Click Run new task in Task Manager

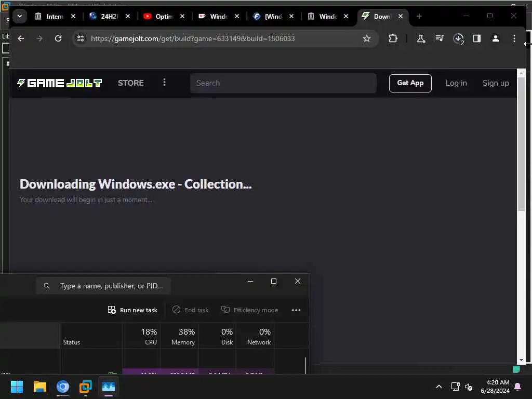(132, 310)
